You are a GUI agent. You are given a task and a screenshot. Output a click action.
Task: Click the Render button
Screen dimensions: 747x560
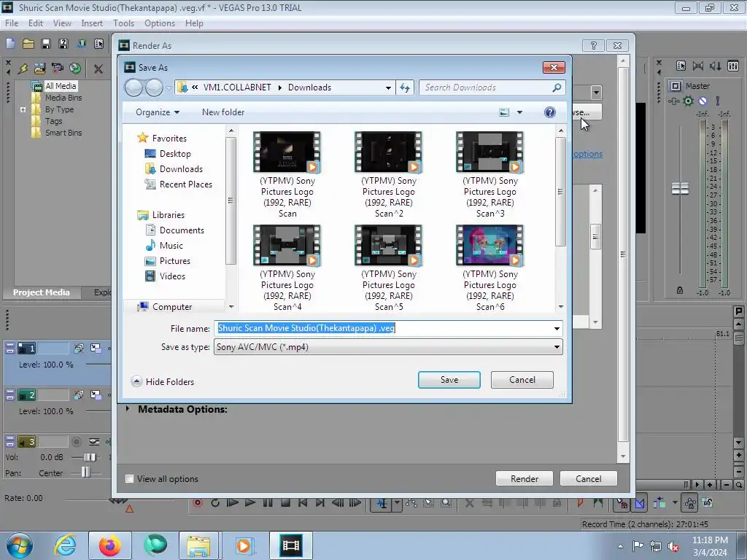525,478
